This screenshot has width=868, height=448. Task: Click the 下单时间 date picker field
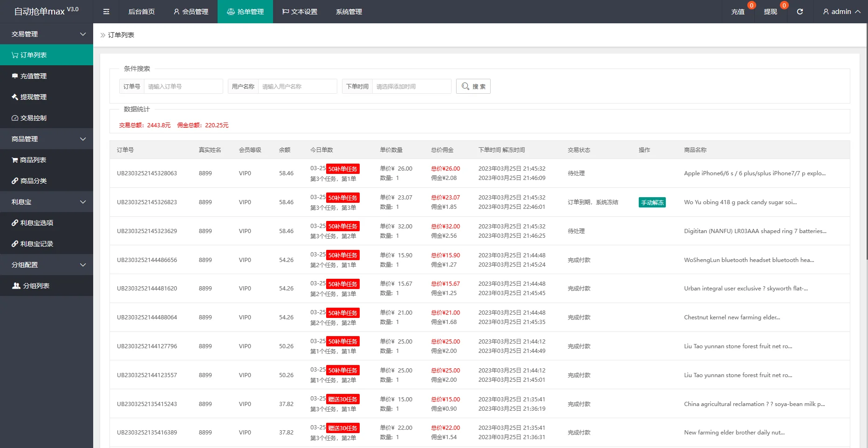411,86
